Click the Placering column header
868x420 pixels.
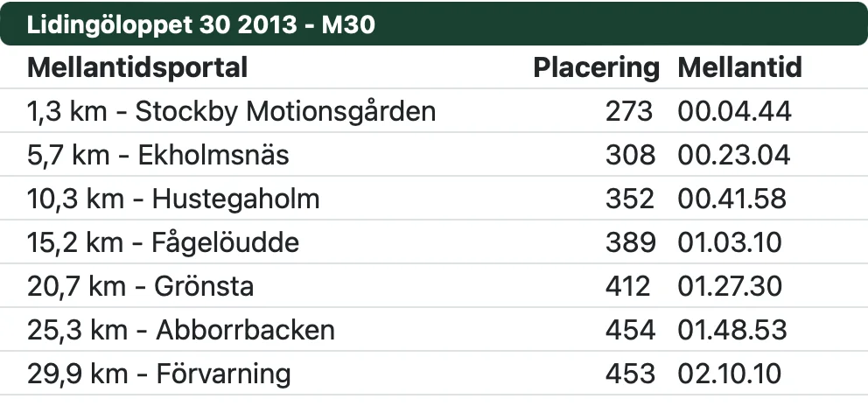pyautogui.click(x=596, y=68)
